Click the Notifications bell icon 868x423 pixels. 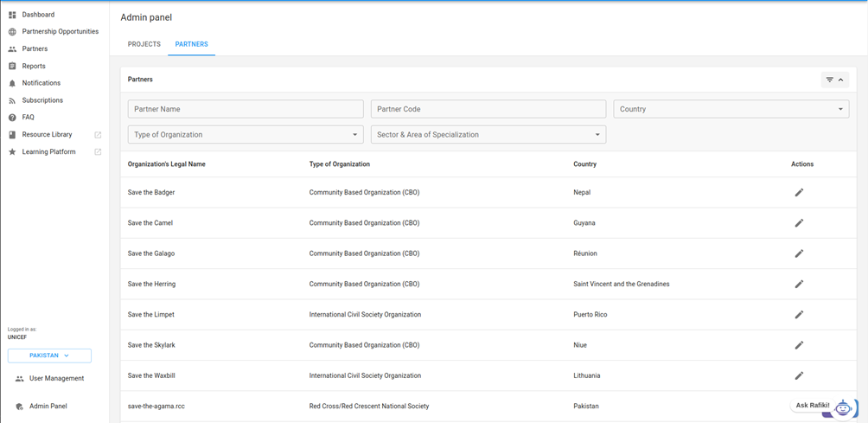tap(12, 83)
